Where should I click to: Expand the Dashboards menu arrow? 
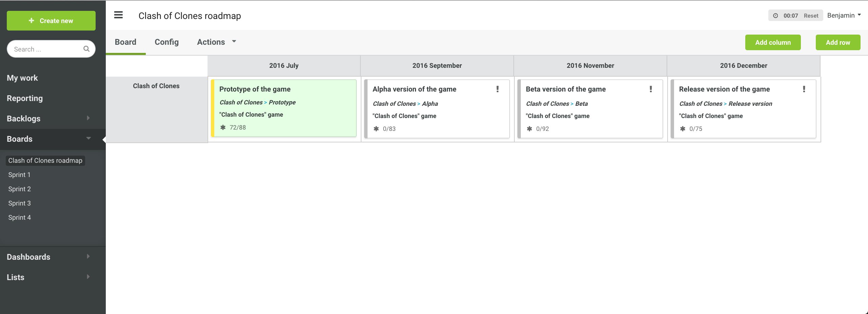[88, 256]
